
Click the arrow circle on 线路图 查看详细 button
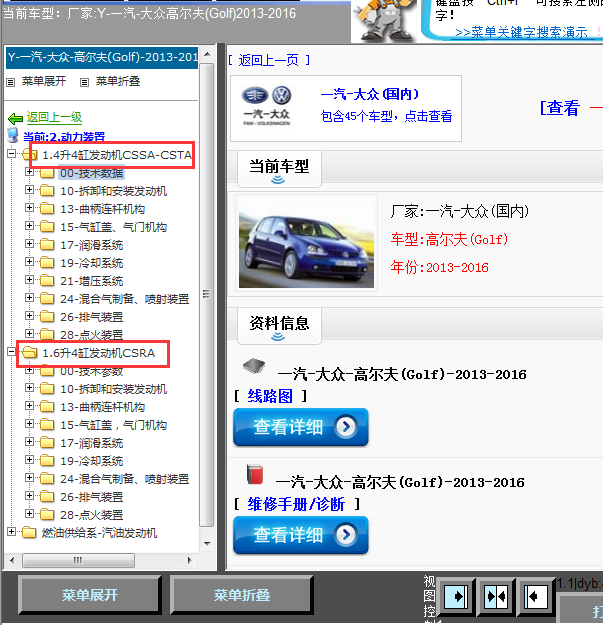(x=346, y=426)
